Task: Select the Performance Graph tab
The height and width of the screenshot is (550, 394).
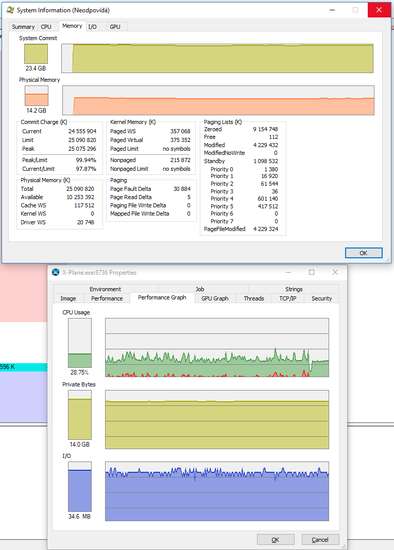Action: pos(162,297)
